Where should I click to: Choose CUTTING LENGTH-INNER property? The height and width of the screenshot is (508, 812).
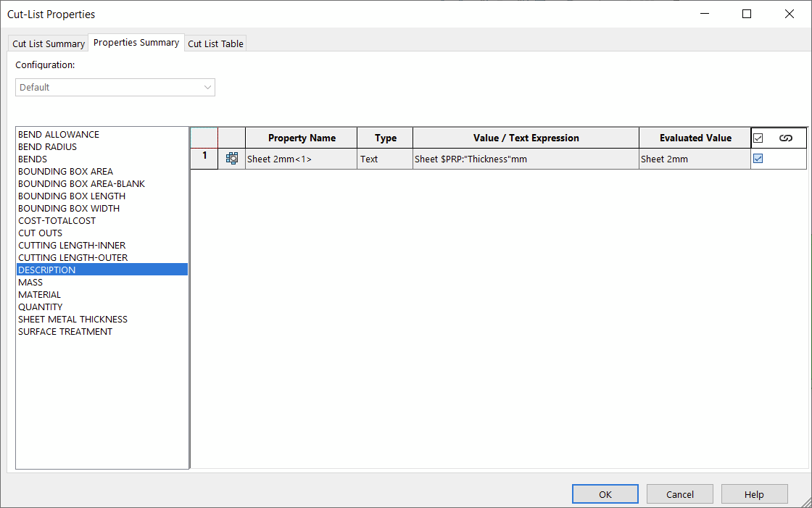point(102,246)
